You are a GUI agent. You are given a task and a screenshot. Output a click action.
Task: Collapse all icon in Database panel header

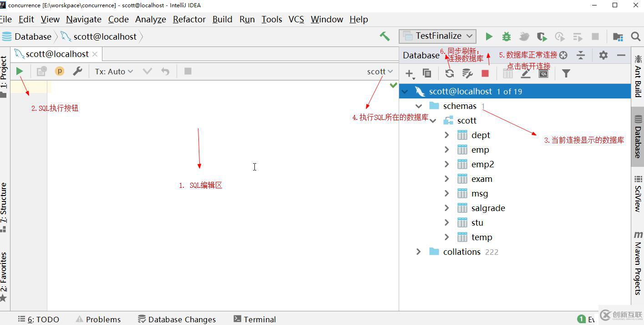pyautogui.click(x=581, y=55)
